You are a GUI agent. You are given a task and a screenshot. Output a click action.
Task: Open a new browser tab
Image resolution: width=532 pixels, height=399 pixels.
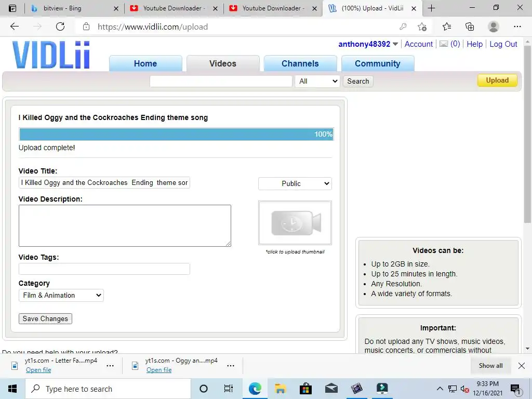pos(431,8)
